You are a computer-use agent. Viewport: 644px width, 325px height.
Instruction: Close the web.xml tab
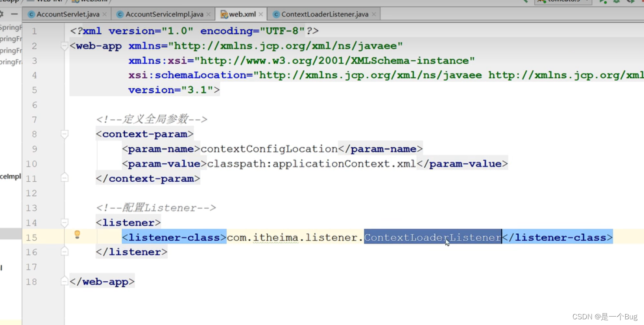[x=261, y=14]
